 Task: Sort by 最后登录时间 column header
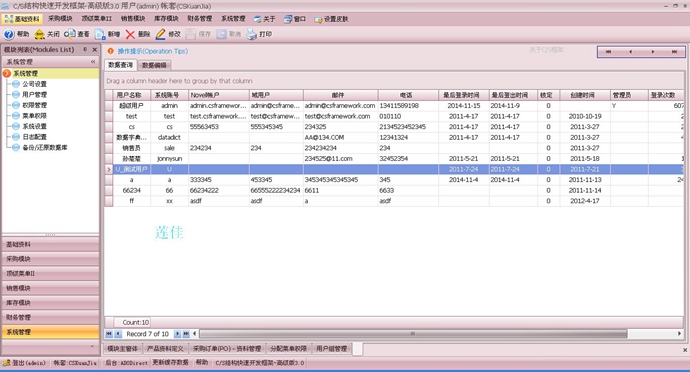(464, 95)
